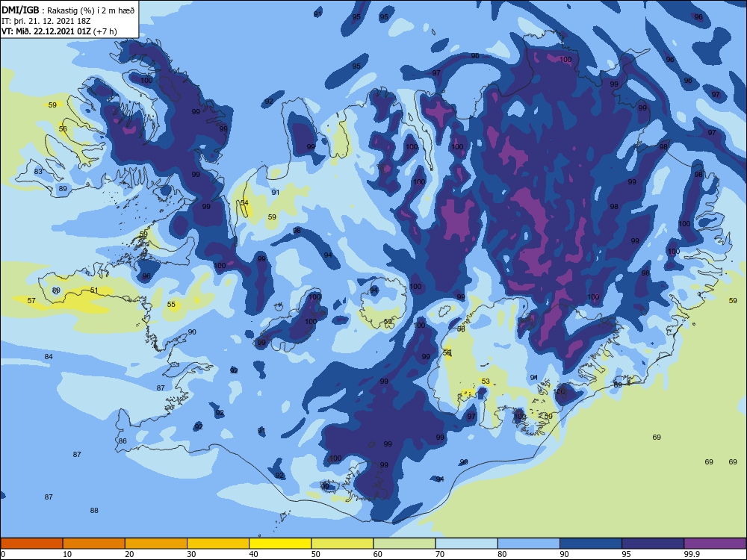Select the light green 60–70 legend swatch
Screen dimensions: 747x560
point(404,544)
